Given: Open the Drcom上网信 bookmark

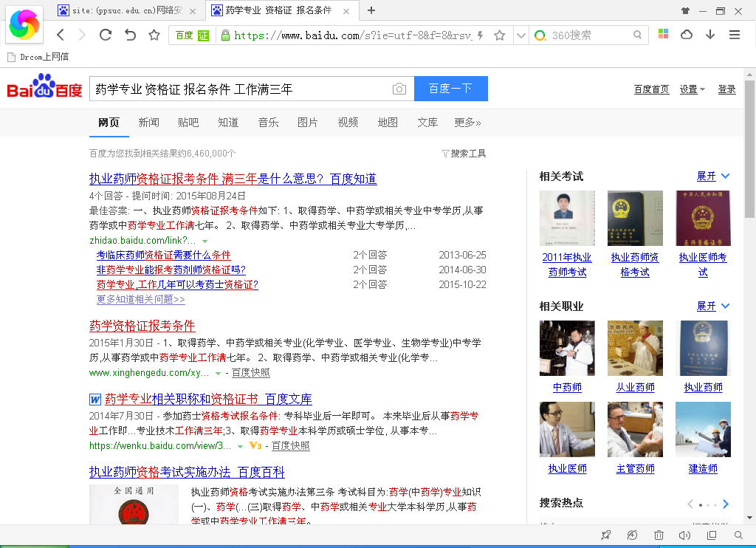Looking at the screenshot, I should 38,57.
